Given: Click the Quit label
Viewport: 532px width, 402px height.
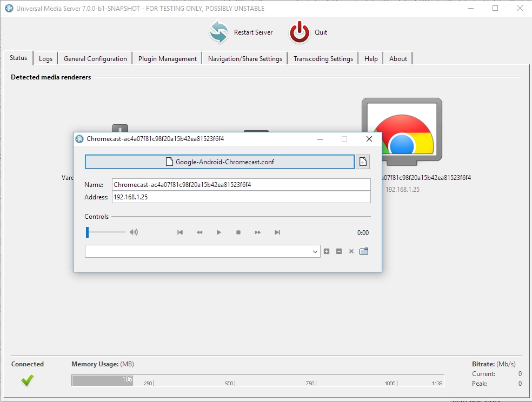Looking at the screenshot, I should point(321,32).
